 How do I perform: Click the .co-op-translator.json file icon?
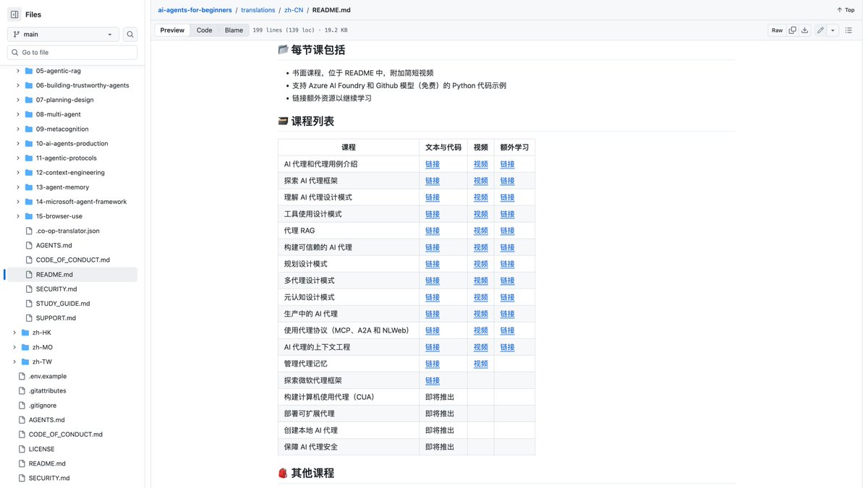coord(29,231)
